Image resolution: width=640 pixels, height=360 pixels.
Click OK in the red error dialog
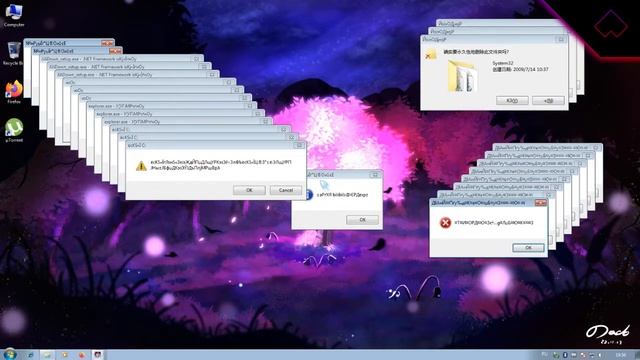528,248
